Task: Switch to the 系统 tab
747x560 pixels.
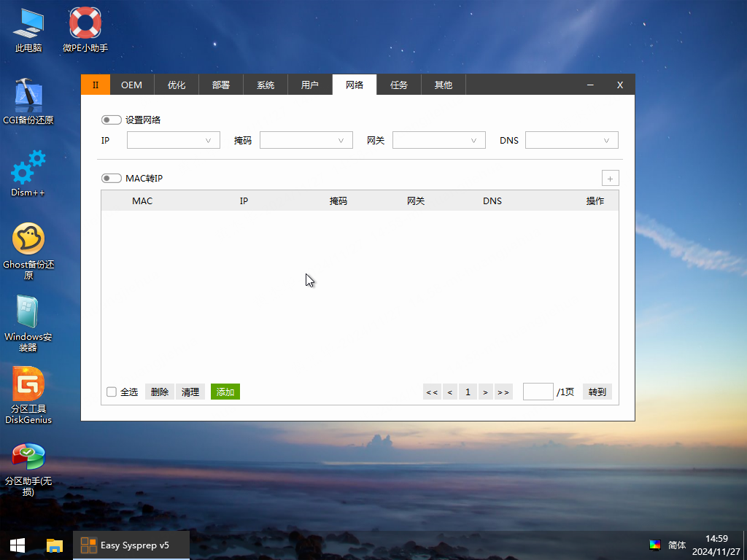Action: click(266, 85)
